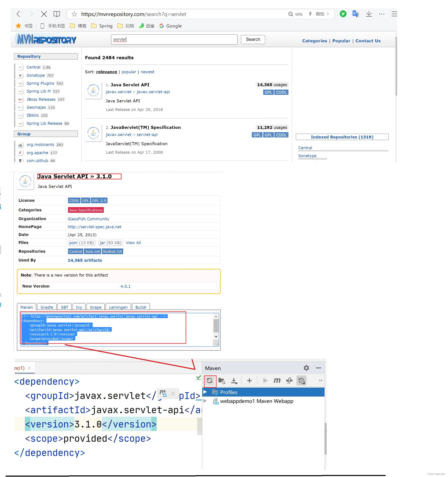Sort results by newest
This screenshot has width=448, height=477.
pos(147,72)
